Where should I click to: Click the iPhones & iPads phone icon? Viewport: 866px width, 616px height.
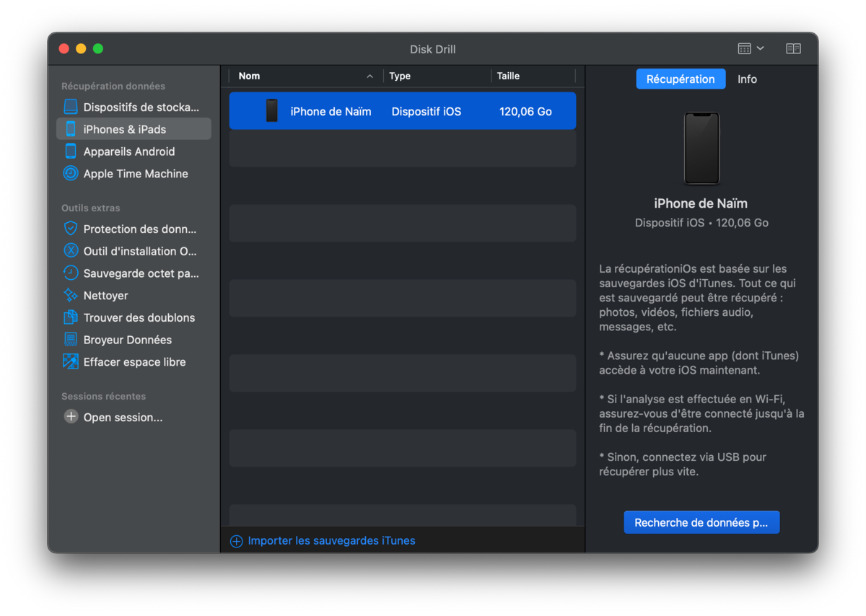coord(71,129)
